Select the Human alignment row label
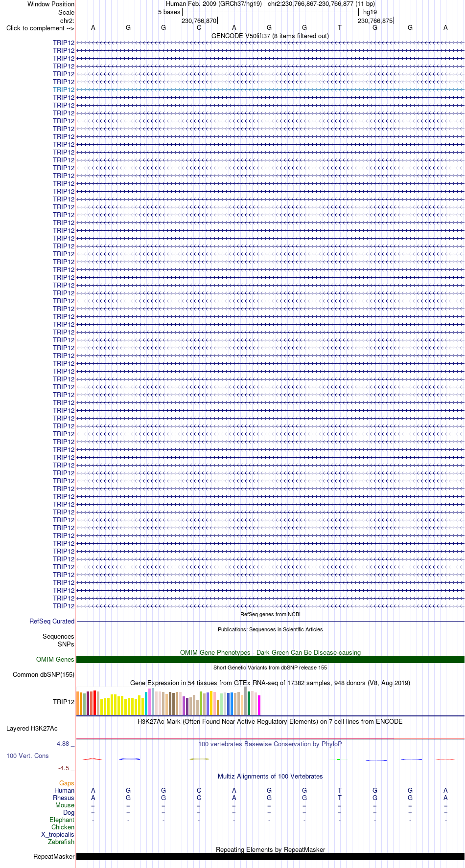 pos(64,791)
